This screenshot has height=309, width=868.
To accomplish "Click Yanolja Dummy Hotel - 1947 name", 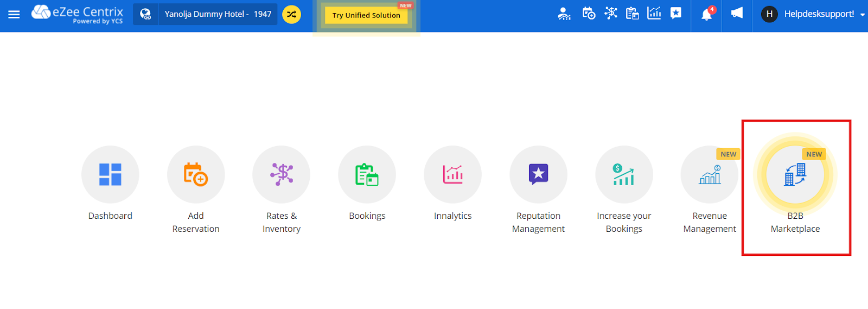I will coord(218,14).
